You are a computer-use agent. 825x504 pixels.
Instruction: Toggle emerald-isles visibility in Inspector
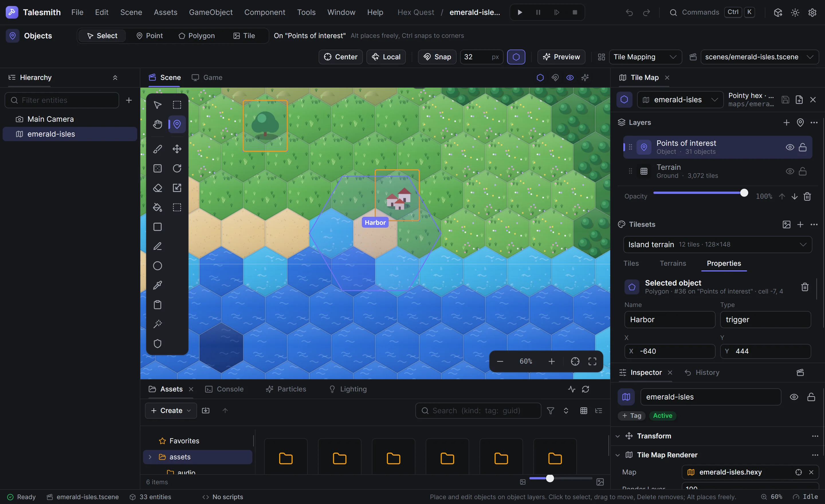pos(793,397)
